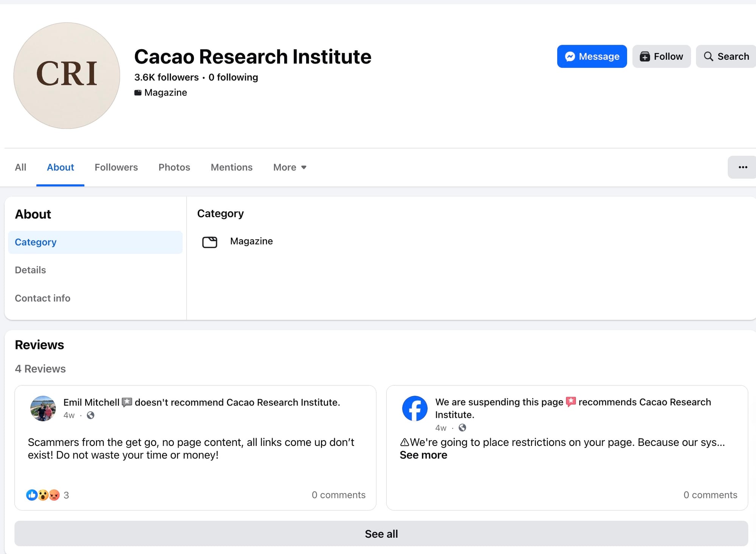The width and height of the screenshot is (756, 554).
Task: Switch to the Followers tab
Action: tap(116, 167)
